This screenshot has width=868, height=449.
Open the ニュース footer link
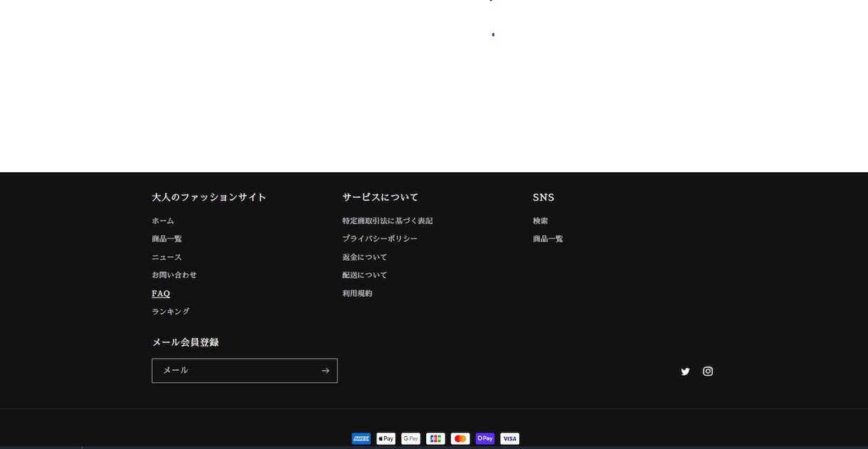pyautogui.click(x=166, y=258)
